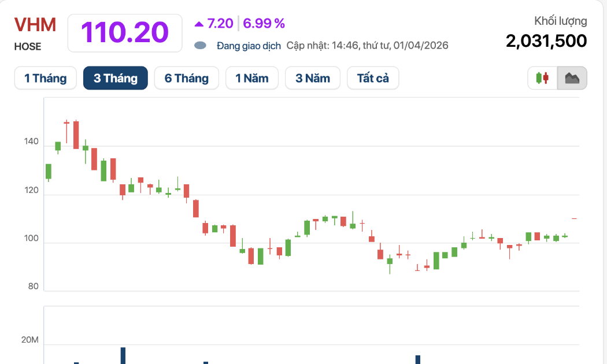Click the purple up-triangle change indicator
Viewport: 607px width, 364px height.
199,24
